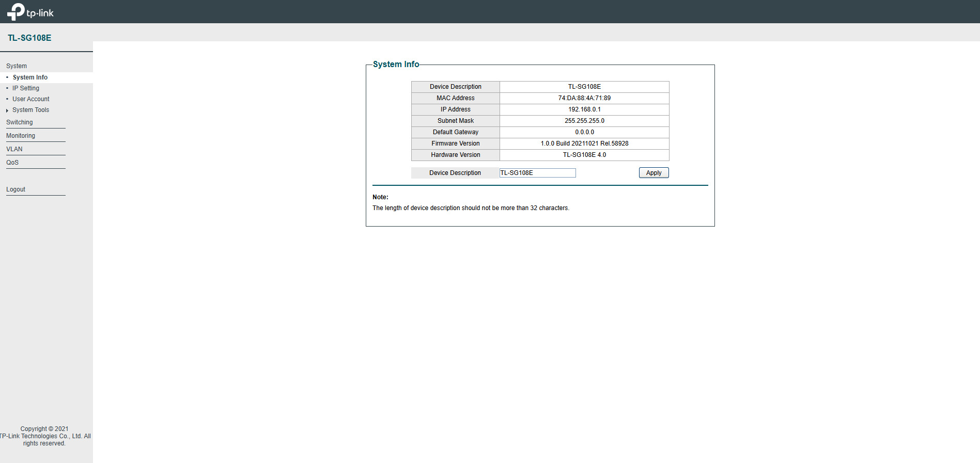Screen dimensions: 980x463
Task: Log out via Logout link
Action: [15, 189]
